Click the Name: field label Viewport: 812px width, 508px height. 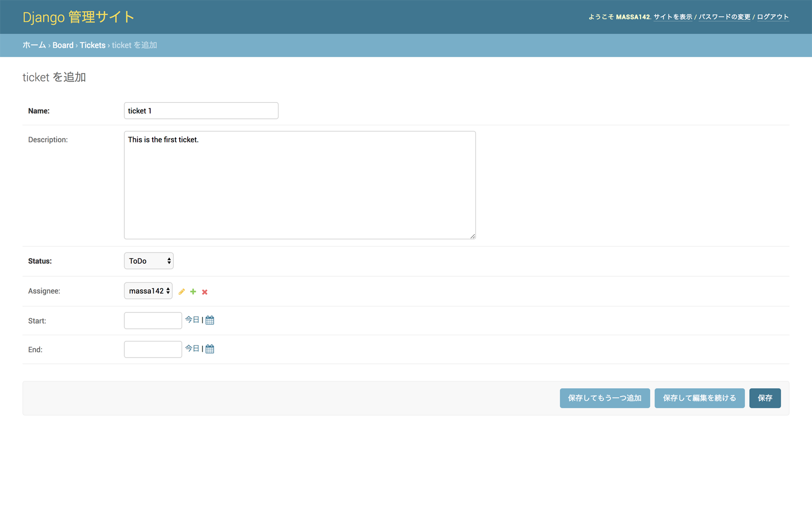pos(39,111)
